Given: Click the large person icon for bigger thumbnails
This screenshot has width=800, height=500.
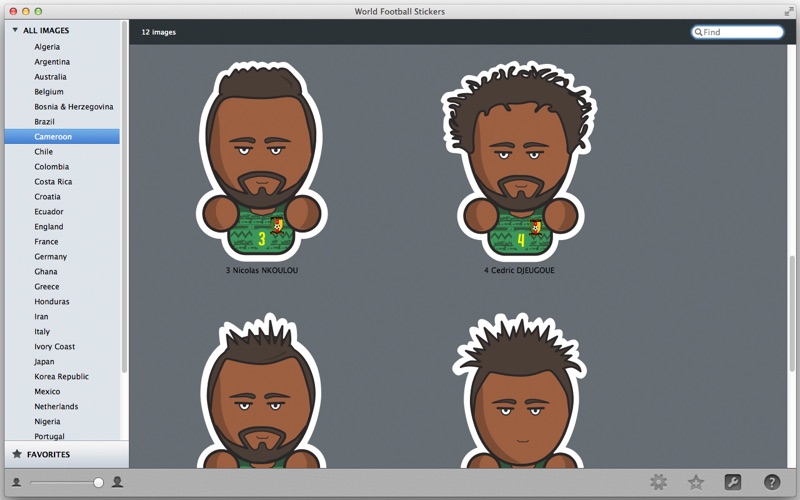Looking at the screenshot, I should pos(117,482).
